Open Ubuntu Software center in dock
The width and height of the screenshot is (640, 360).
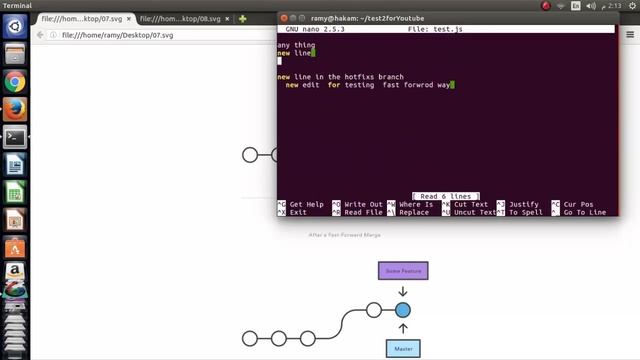coord(15,248)
